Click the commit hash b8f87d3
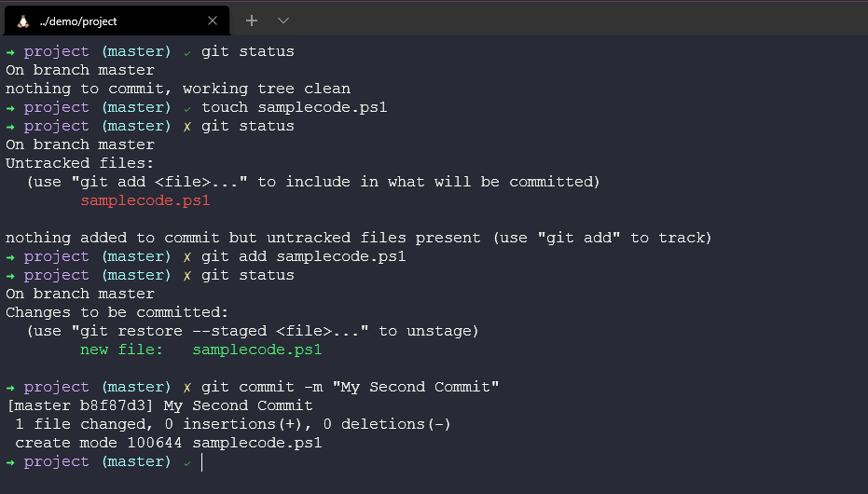The height and width of the screenshot is (494, 868). [122, 405]
